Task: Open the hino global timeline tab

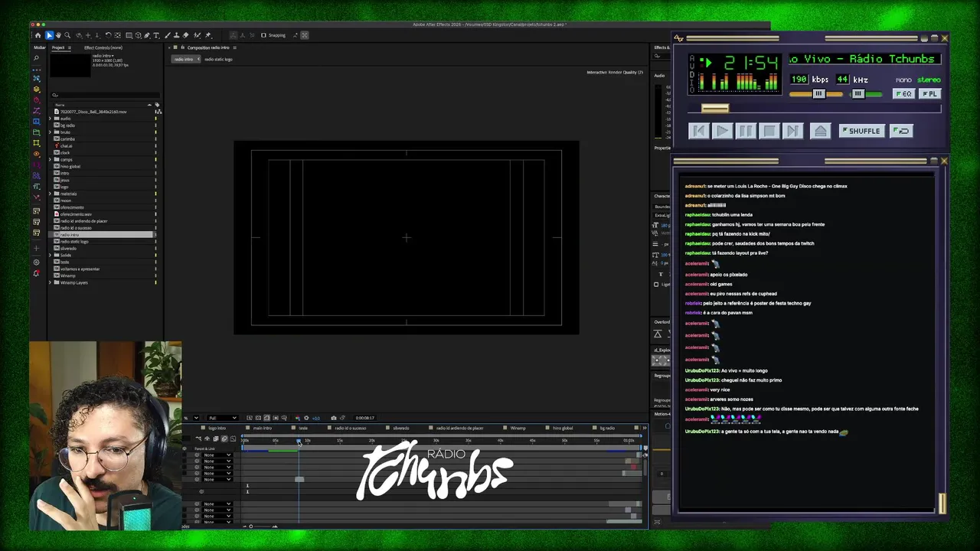Action: pos(563,428)
